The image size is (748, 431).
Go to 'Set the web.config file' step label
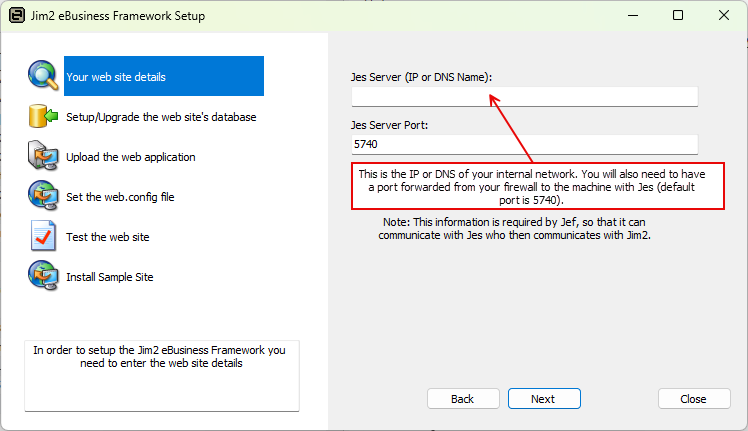click(120, 197)
